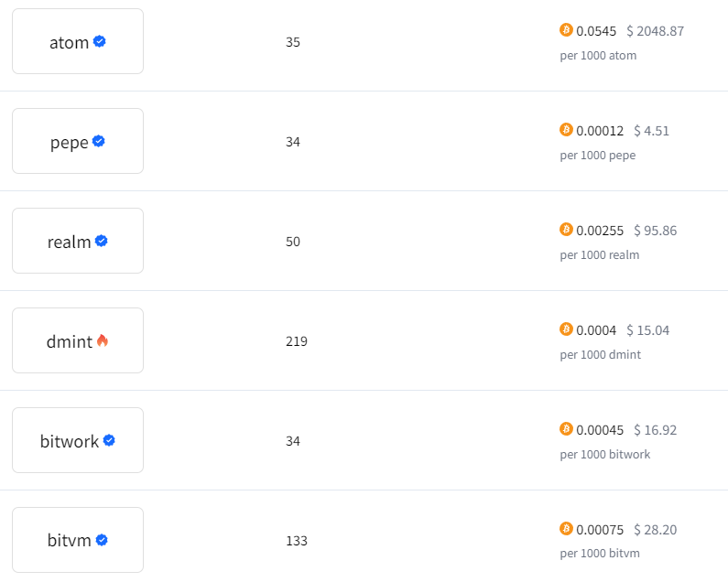This screenshot has height=582, width=728.
Task: Click the verified badge beside pepe
Action: click(98, 141)
